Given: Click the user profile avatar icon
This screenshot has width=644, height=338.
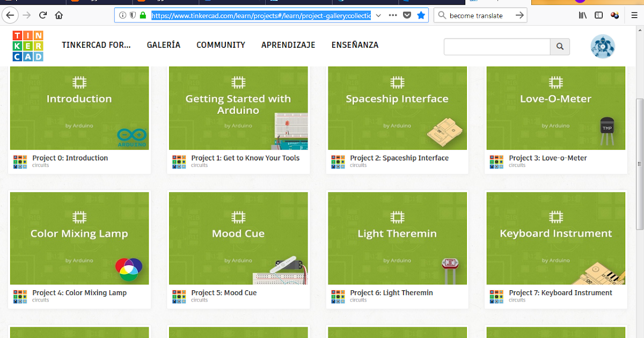Looking at the screenshot, I should pos(603,46).
